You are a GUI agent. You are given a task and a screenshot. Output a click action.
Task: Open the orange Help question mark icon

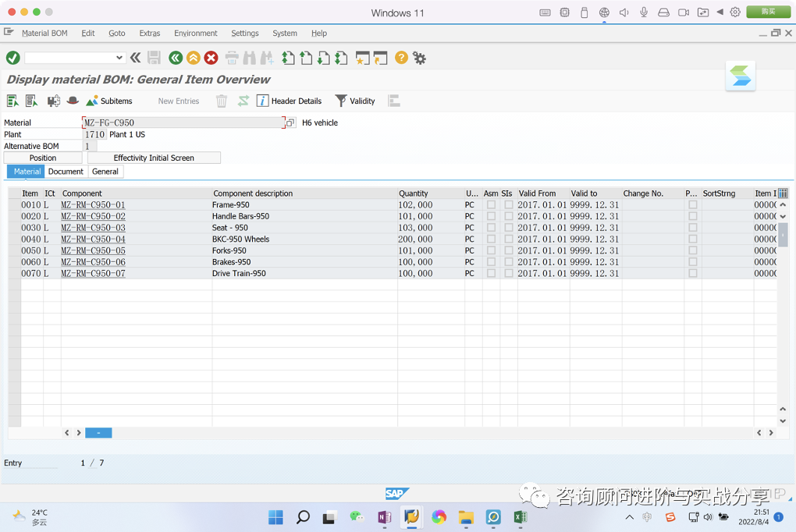401,58
